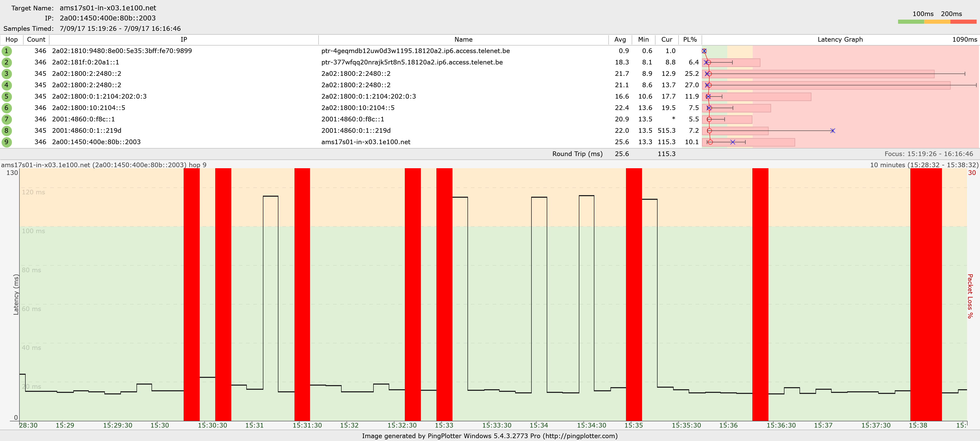The height and width of the screenshot is (441, 980).
Task: Click the green hop 5 circle icon
Action: tap(6, 97)
